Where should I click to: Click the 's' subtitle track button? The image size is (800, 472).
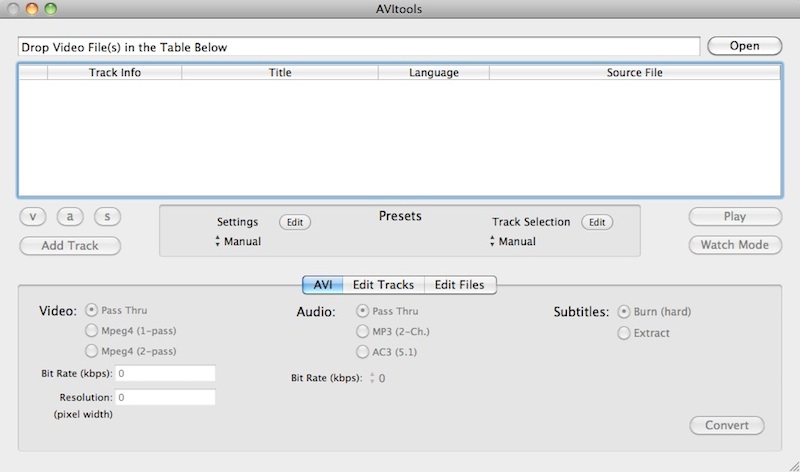107,217
